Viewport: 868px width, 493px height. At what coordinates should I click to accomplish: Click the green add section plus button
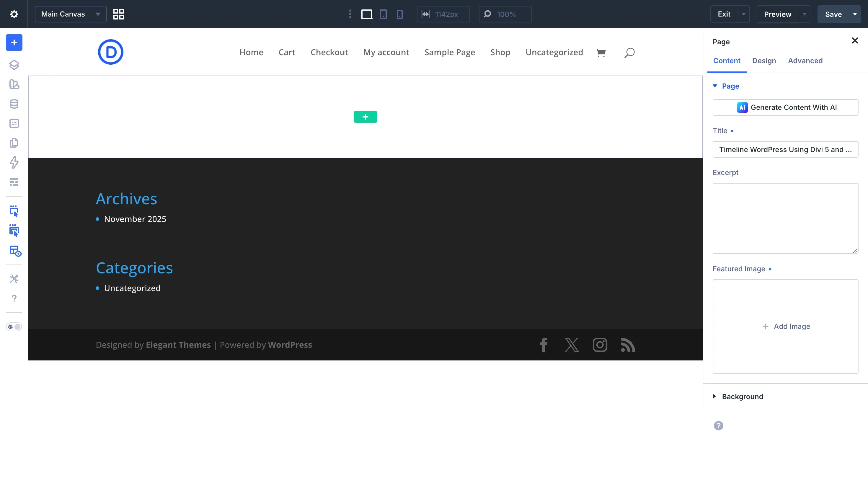365,117
